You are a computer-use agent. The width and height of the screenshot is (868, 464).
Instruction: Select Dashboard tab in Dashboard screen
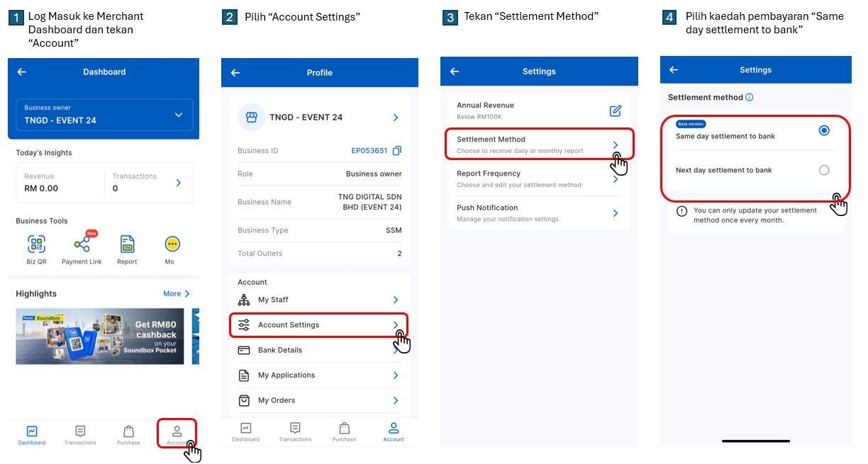click(x=32, y=435)
